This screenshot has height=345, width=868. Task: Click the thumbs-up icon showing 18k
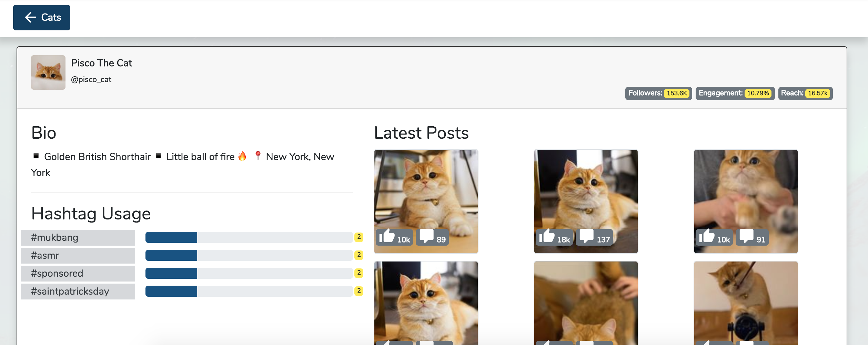tap(547, 236)
